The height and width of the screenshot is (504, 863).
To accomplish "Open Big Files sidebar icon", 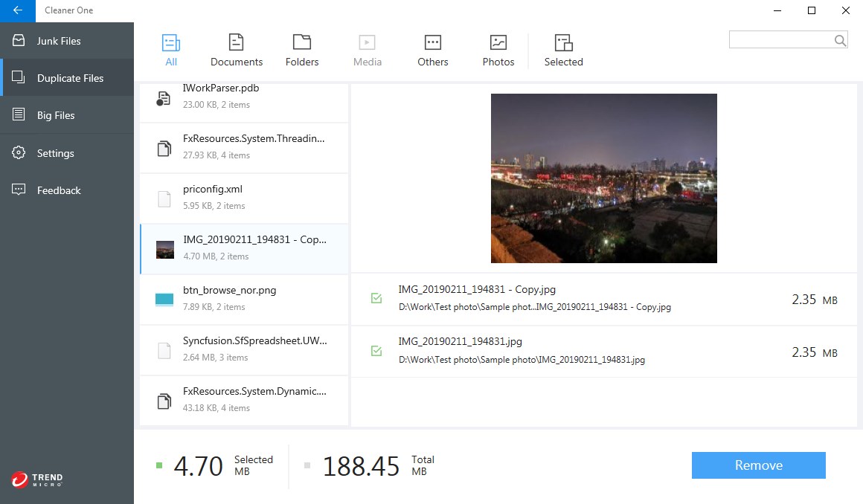I will 19,114.
